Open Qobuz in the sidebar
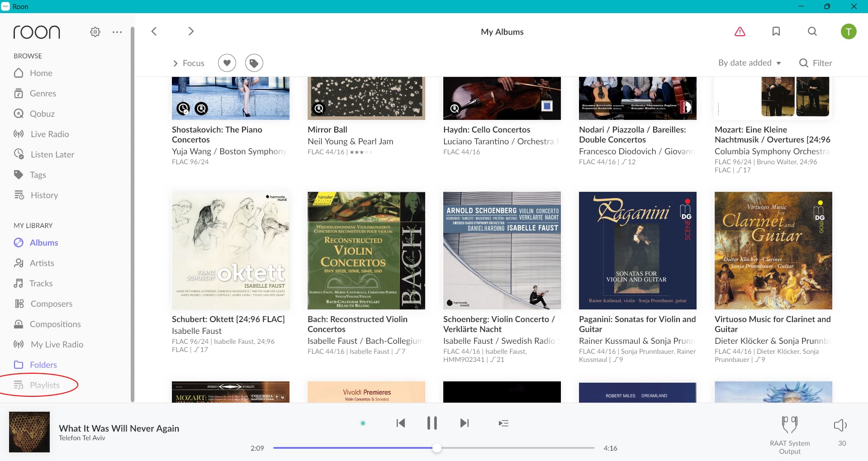The width and height of the screenshot is (868, 461). click(34, 114)
